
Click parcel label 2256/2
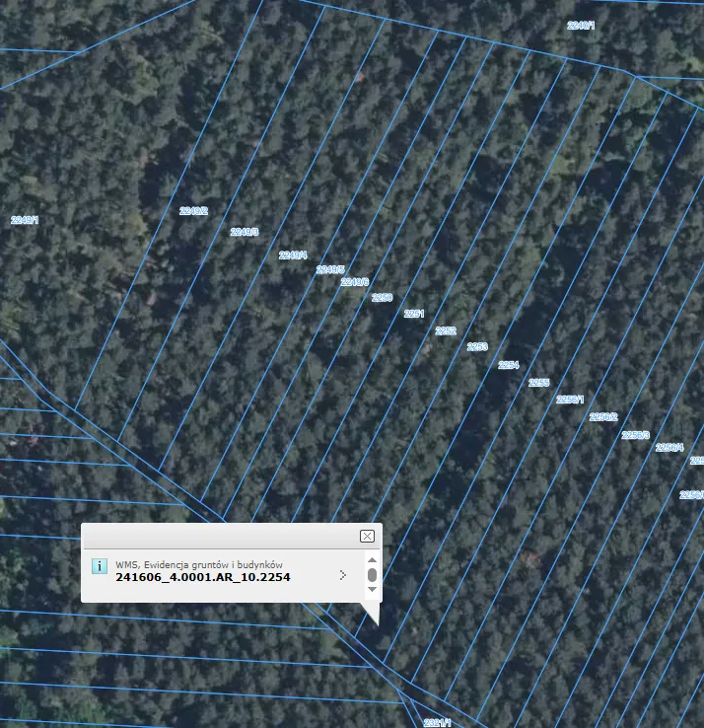click(x=603, y=417)
